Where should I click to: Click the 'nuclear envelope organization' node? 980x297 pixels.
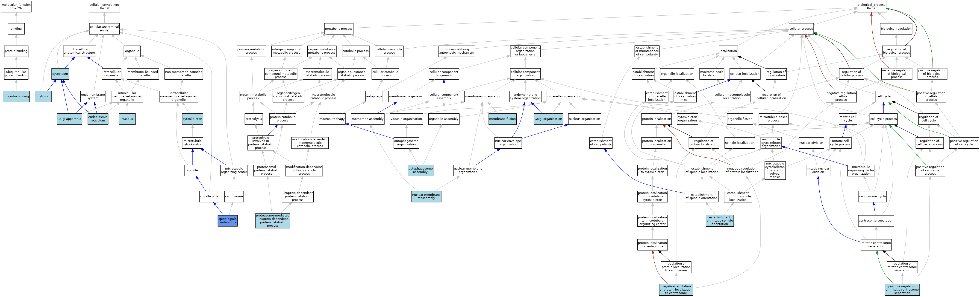point(508,143)
